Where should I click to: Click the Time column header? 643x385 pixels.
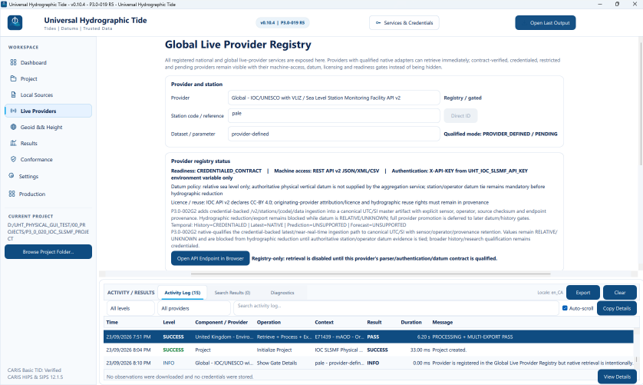(112, 322)
